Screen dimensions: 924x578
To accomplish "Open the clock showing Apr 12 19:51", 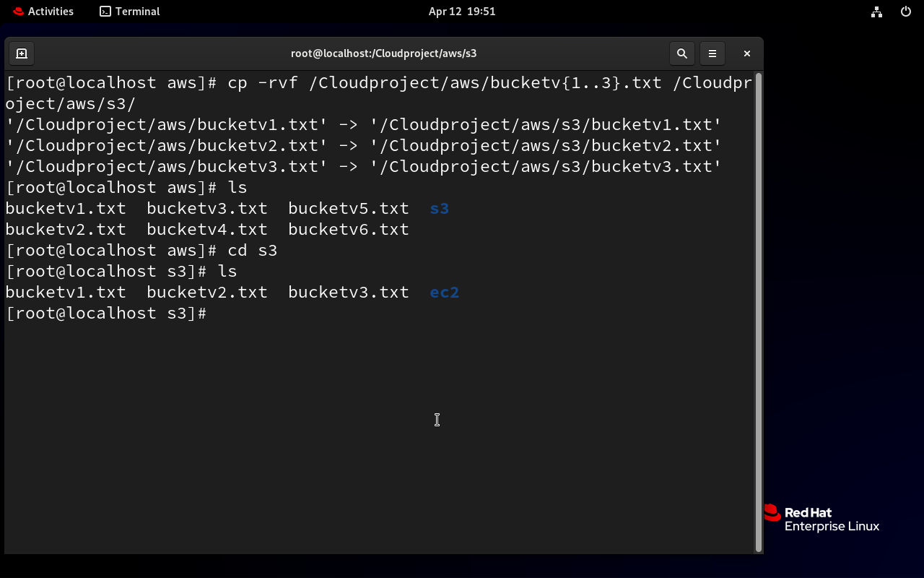I will click(462, 12).
